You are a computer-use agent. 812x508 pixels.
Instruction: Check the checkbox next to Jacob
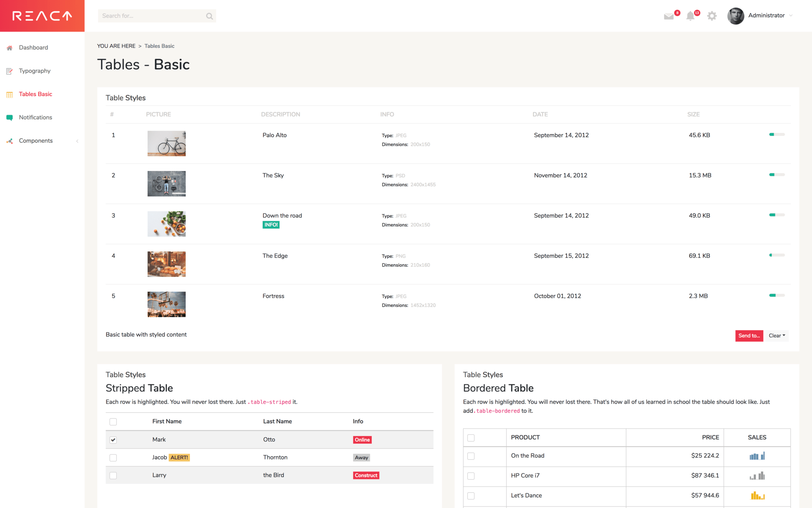(x=113, y=458)
